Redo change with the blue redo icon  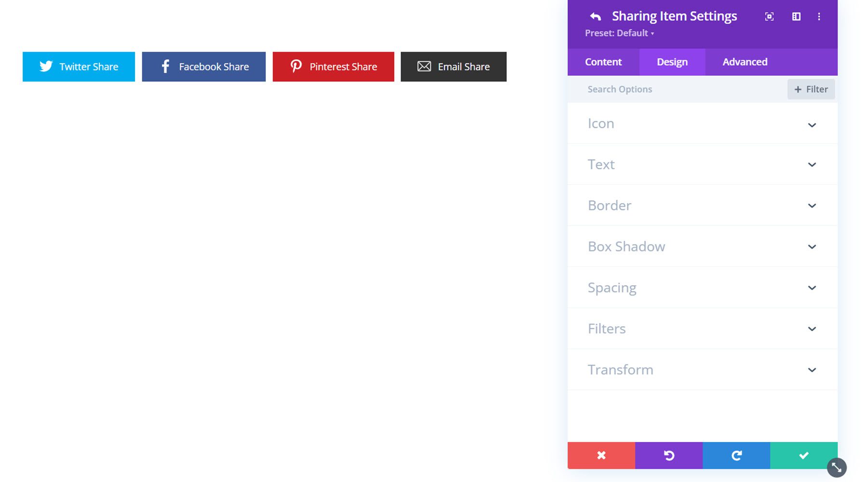(736, 455)
